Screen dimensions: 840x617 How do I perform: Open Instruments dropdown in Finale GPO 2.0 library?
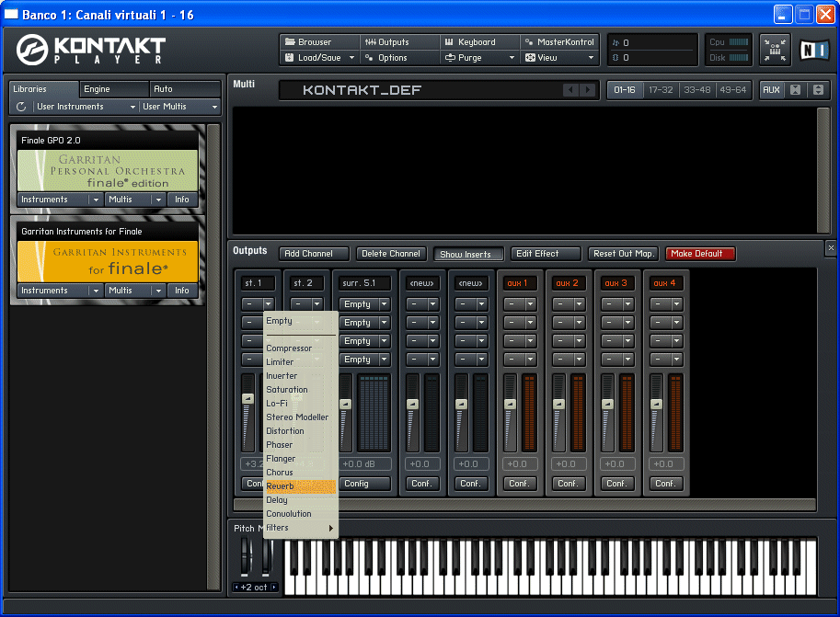coord(60,200)
